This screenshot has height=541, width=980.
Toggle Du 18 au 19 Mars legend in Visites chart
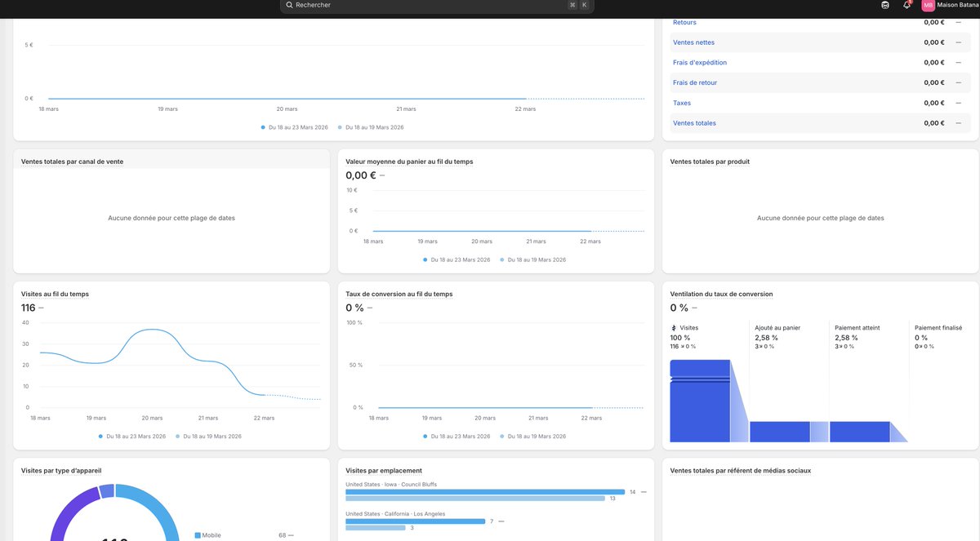pos(207,437)
